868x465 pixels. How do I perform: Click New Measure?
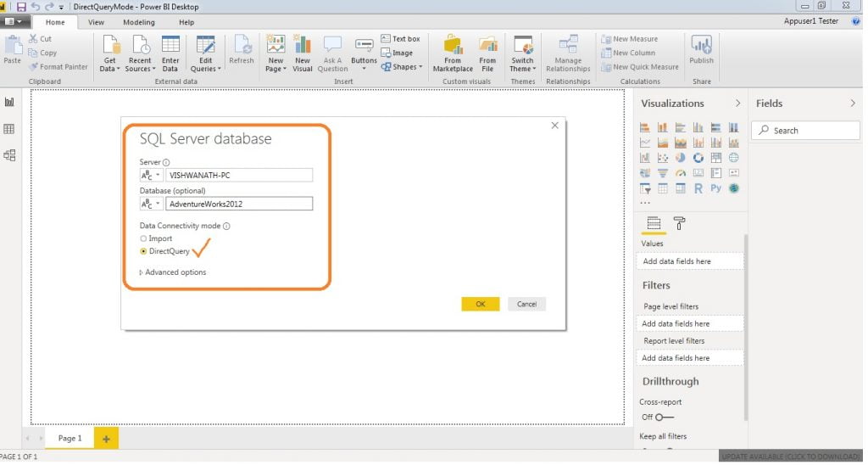coord(630,39)
